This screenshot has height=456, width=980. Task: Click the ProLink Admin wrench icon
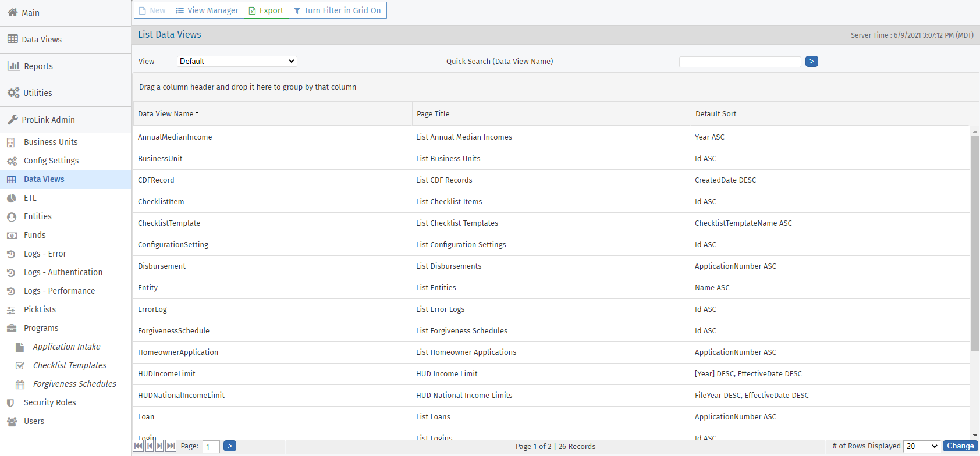(12, 120)
